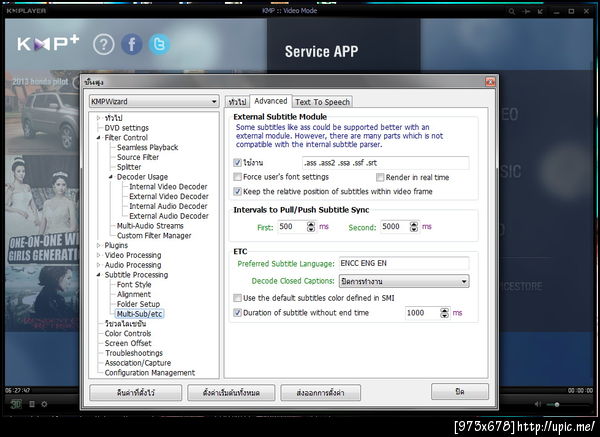Toggle the 3D icon in player bar
This screenshot has height=437, width=600.
(x=16, y=404)
